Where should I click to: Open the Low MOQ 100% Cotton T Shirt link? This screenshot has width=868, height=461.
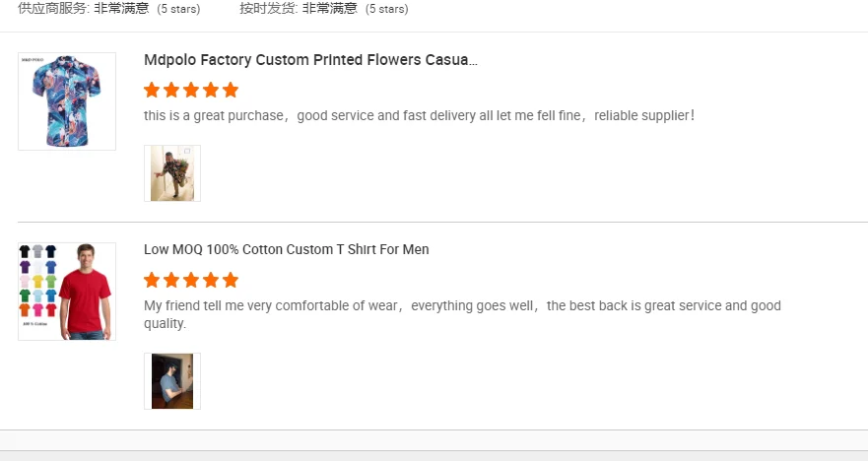(286, 249)
